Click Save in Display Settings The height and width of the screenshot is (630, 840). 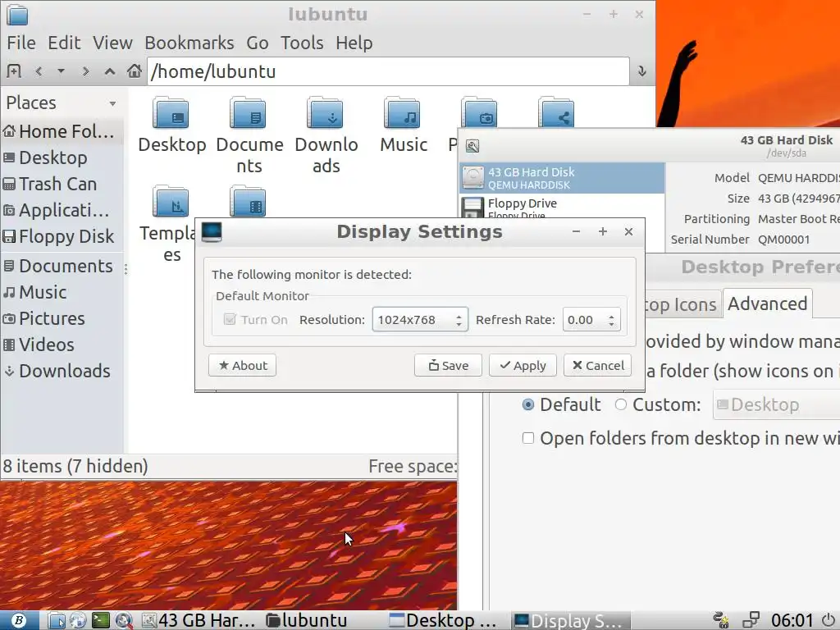[x=448, y=365]
